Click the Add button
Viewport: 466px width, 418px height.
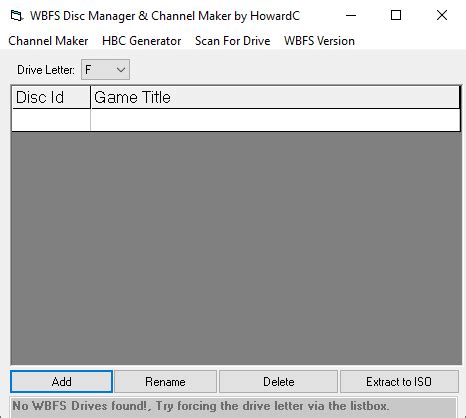point(61,382)
